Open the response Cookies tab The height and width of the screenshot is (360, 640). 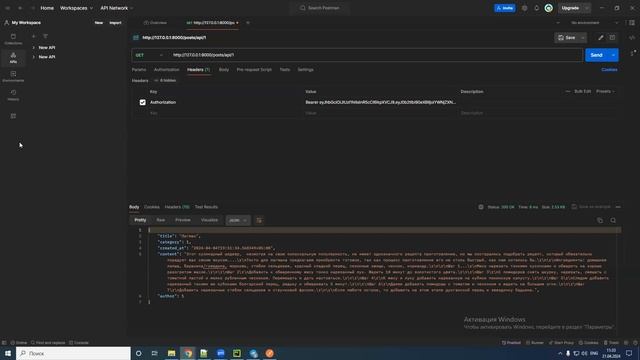pos(151,207)
